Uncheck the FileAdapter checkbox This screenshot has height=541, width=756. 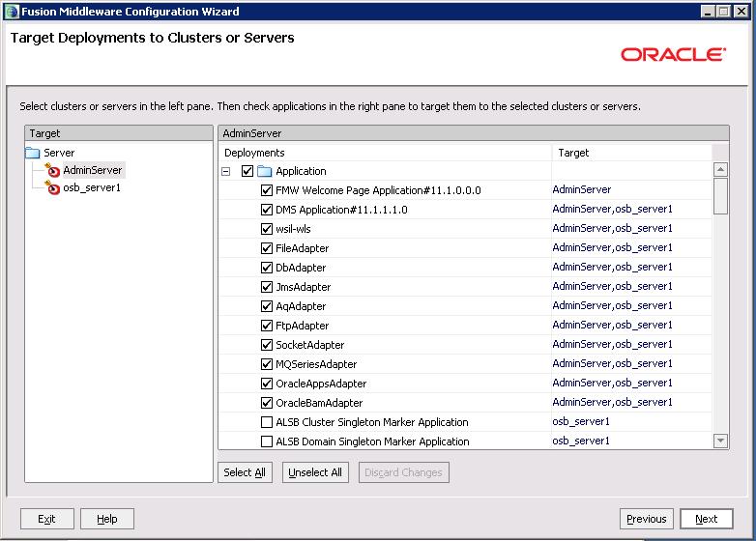(267, 248)
